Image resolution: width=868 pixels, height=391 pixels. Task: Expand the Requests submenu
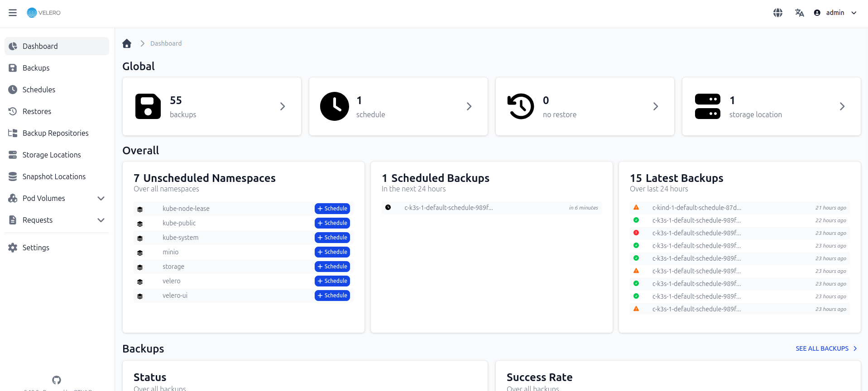click(101, 220)
